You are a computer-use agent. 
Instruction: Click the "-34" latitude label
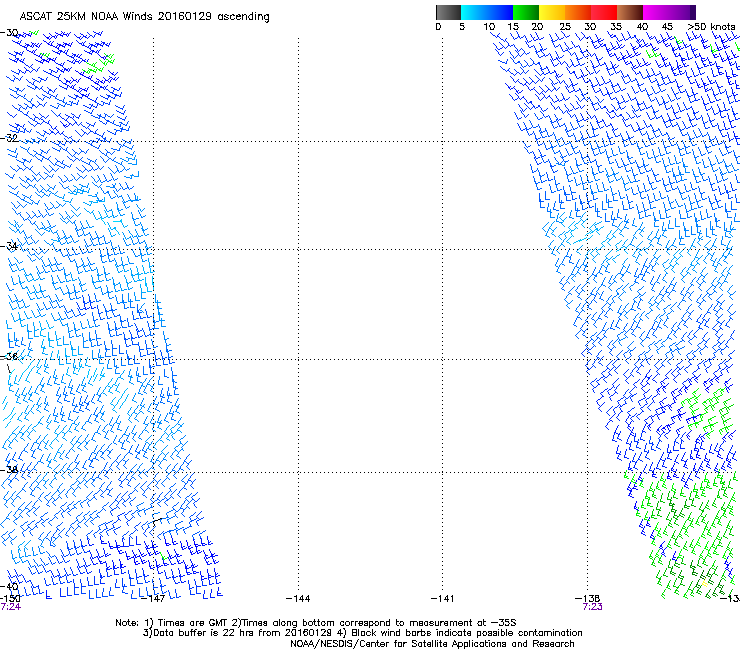(x=9, y=246)
